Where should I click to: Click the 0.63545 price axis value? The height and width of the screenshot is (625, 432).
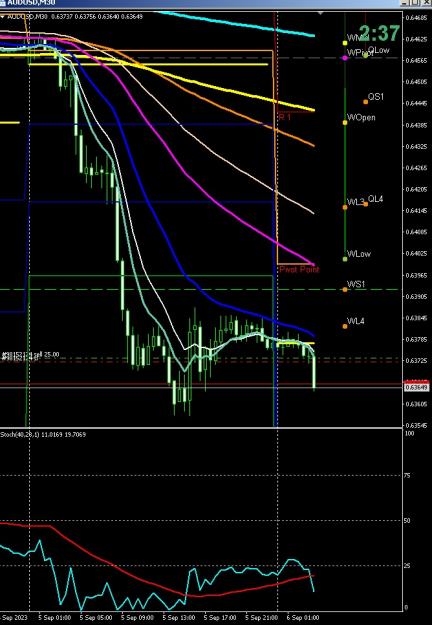417,425
